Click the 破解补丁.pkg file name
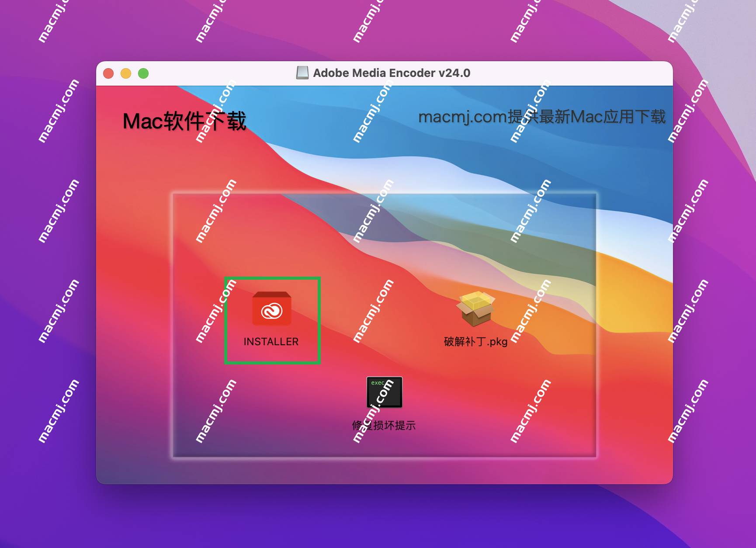This screenshot has height=548, width=756. click(475, 342)
